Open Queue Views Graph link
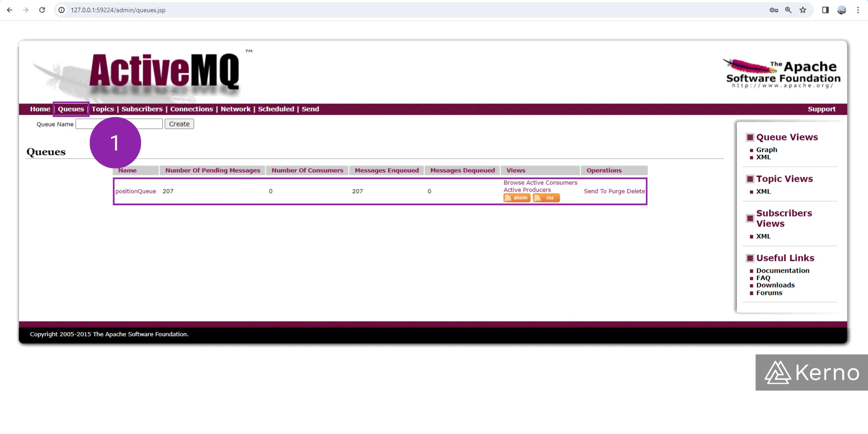868x434 pixels. [767, 150]
